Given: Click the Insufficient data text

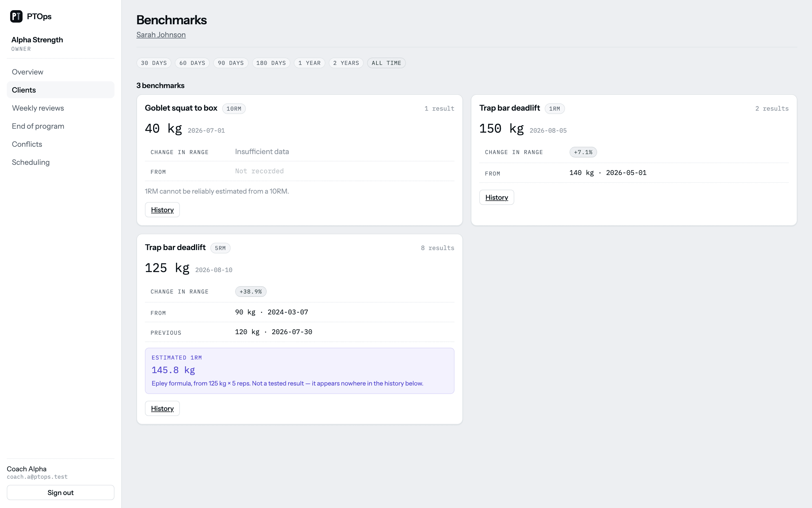Looking at the screenshot, I should (x=262, y=152).
